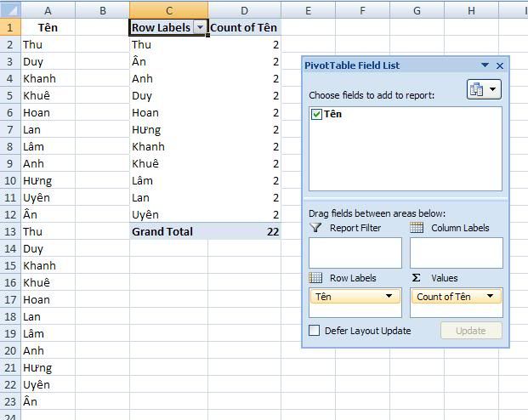
Task: Click the Report Filter funnel icon
Action: 316,228
